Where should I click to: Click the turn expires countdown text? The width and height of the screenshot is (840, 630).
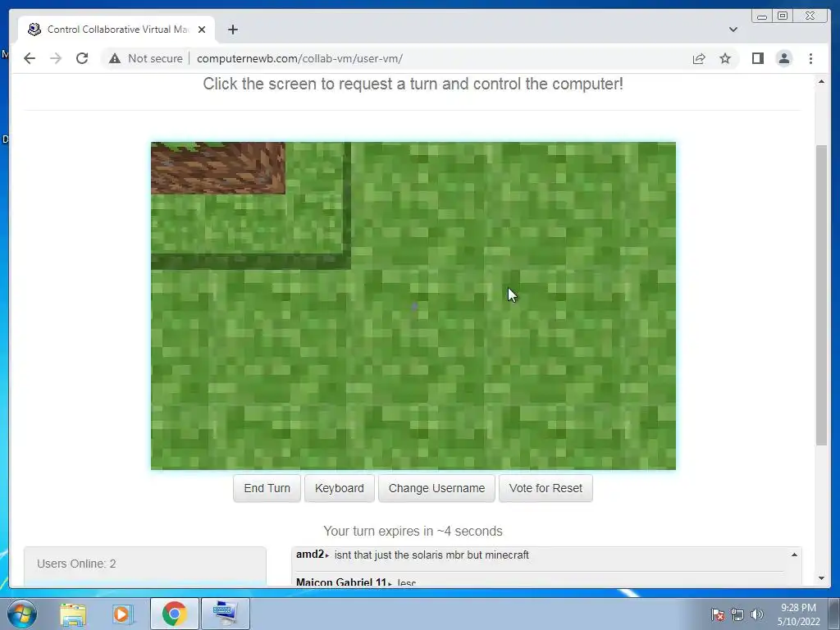tap(413, 531)
